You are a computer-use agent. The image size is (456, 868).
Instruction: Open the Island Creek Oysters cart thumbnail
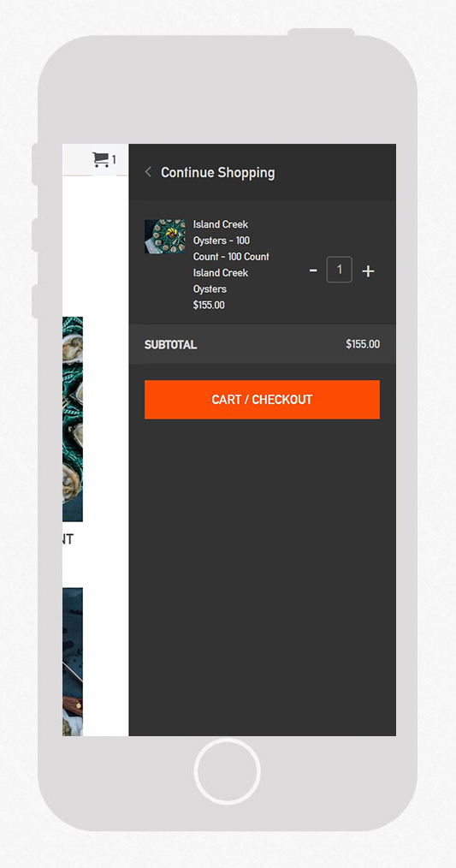pyautogui.click(x=165, y=236)
